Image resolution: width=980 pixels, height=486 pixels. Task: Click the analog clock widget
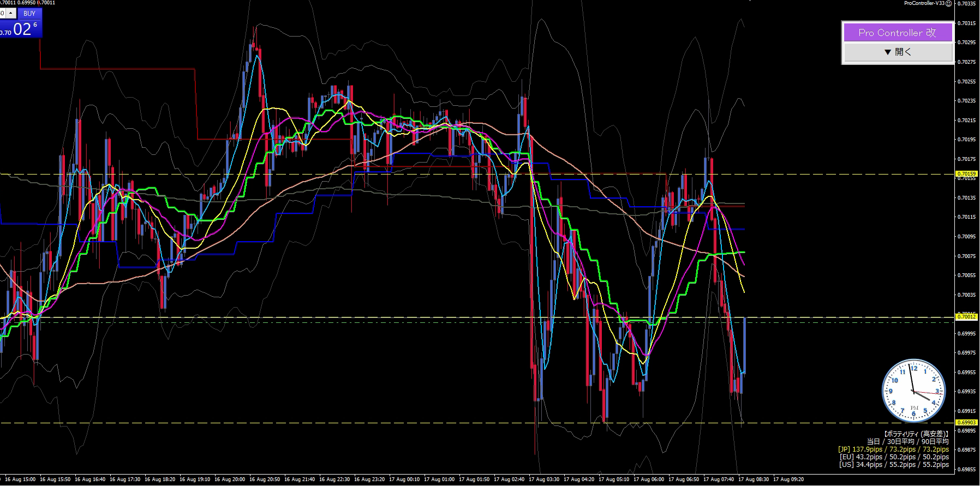[x=914, y=391]
